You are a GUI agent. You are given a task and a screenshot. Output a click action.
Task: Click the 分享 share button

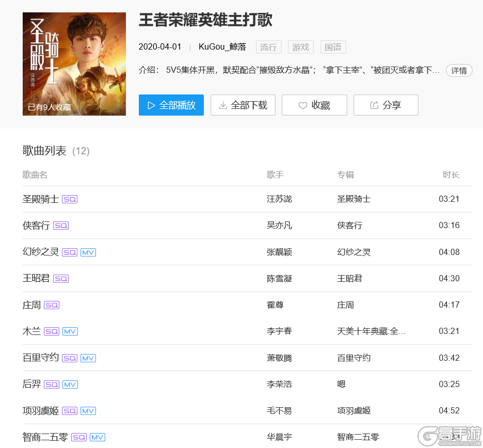point(385,105)
